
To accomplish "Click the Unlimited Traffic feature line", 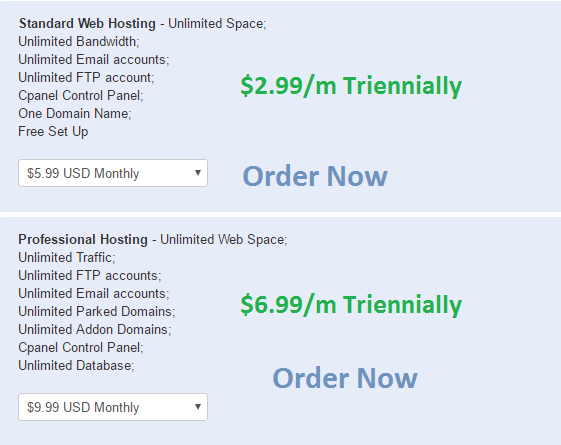I will (67, 258).
